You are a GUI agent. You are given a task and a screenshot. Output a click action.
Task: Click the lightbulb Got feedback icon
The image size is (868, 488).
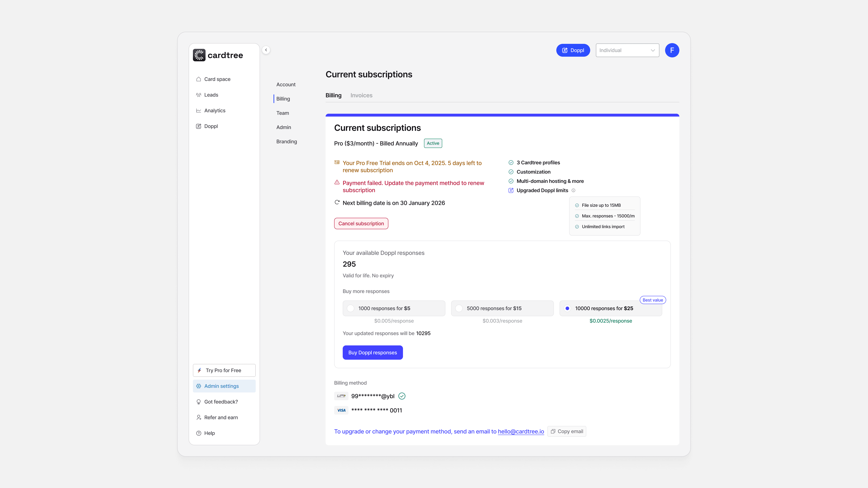click(198, 402)
